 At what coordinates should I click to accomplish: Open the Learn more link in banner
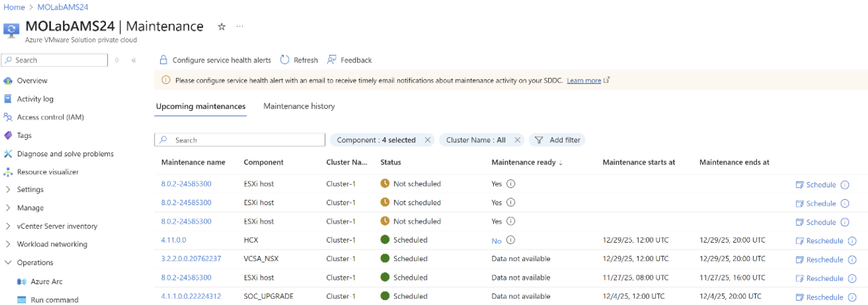point(584,81)
